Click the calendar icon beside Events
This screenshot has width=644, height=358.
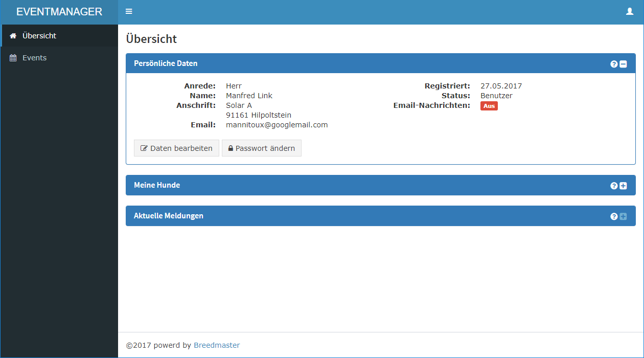pyautogui.click(x=13, y=58)
